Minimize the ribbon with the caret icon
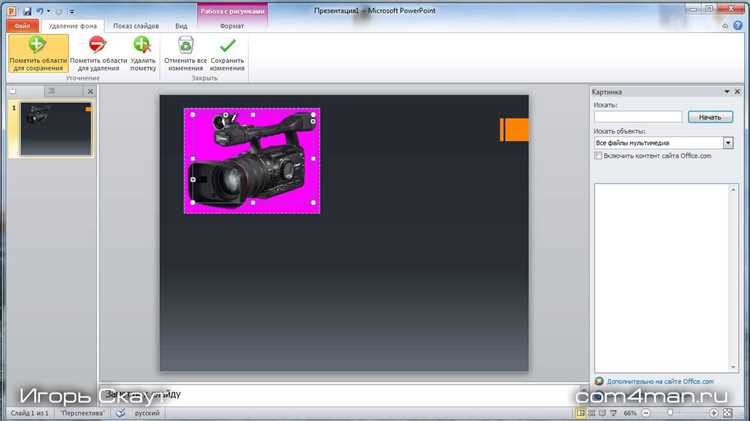The height and width of the screenshot is (421, 750). [x=725, y=26]
